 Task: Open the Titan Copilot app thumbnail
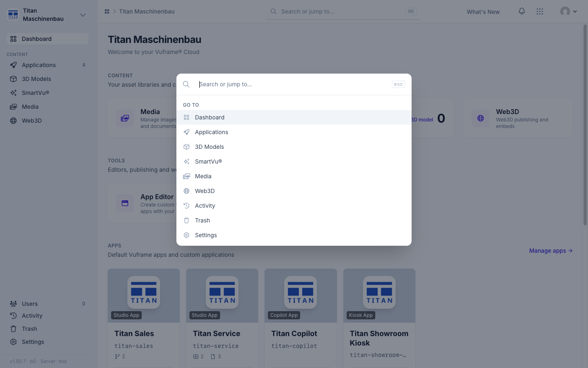(x=301, y=296)
